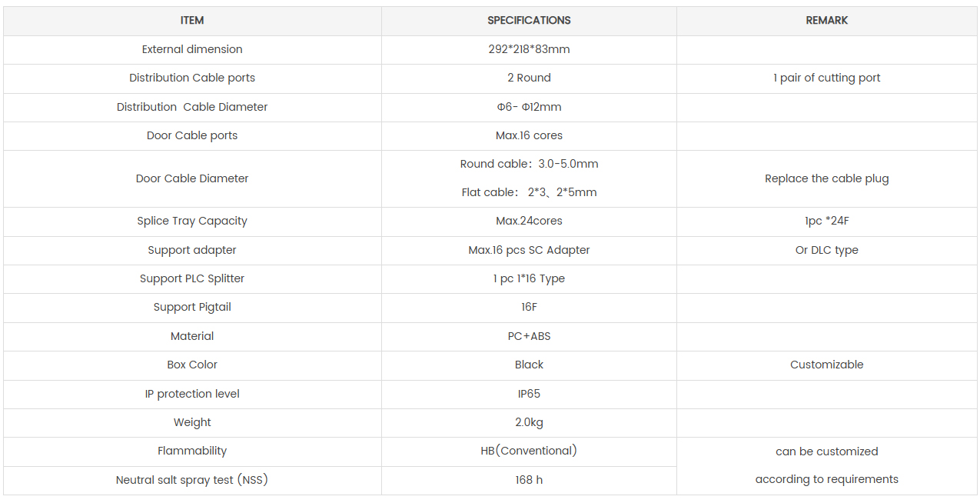
Task: Select the Splice Tray Capacity label
Action: click(192, 221)
